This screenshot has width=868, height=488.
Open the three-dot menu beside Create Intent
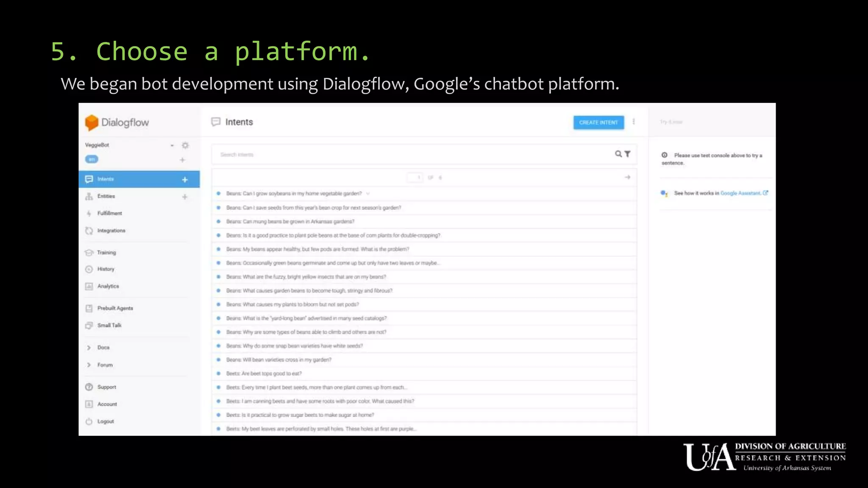pyautogui.click(x=634, y=122)
